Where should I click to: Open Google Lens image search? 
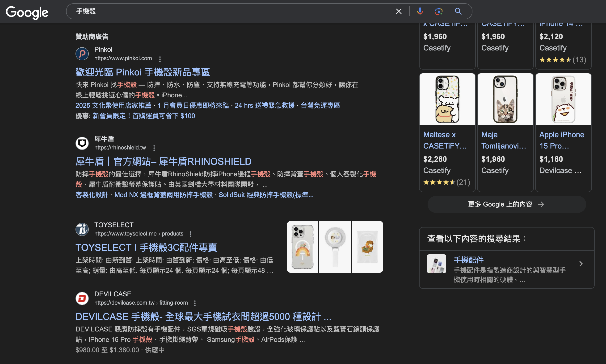point(439,11)
